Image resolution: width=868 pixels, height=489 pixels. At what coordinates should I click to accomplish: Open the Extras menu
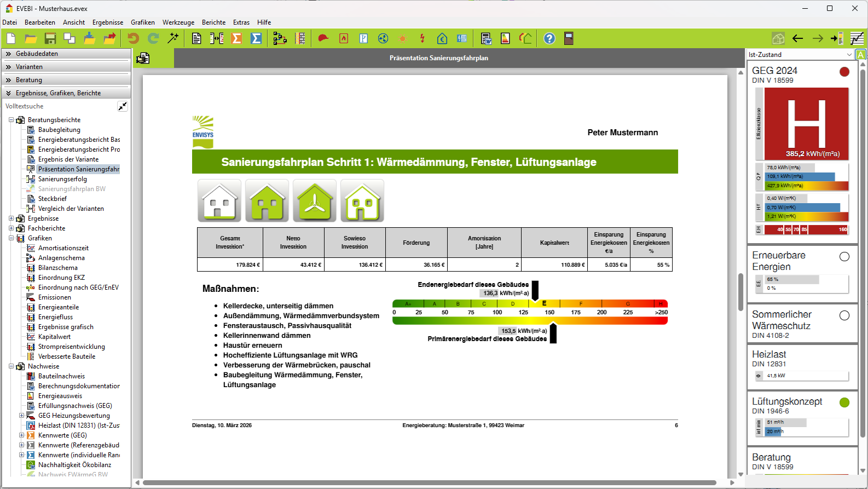click(241, 22)
